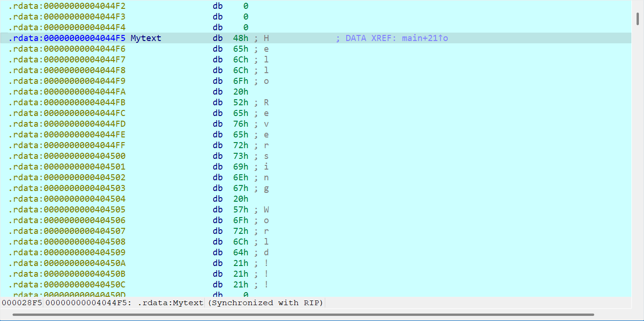Select the 76h byte value

(241, 124)
